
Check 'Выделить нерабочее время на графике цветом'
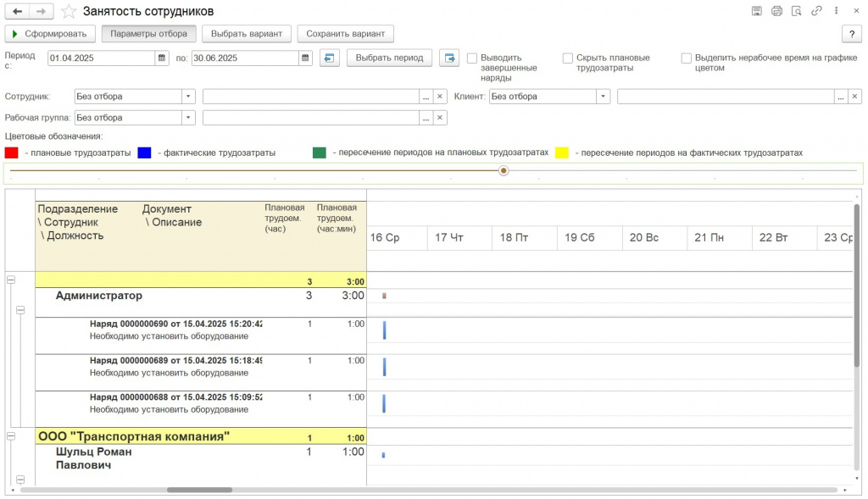coord(687,58)
